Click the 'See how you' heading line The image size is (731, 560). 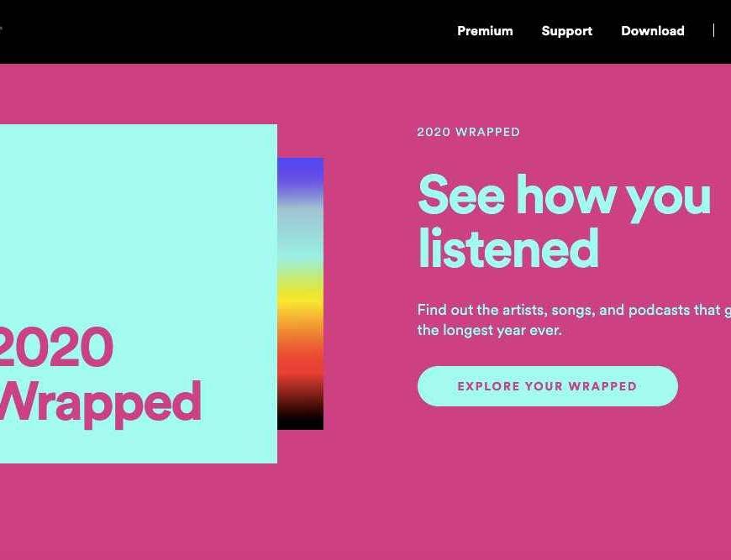click(x=564, y=196)
